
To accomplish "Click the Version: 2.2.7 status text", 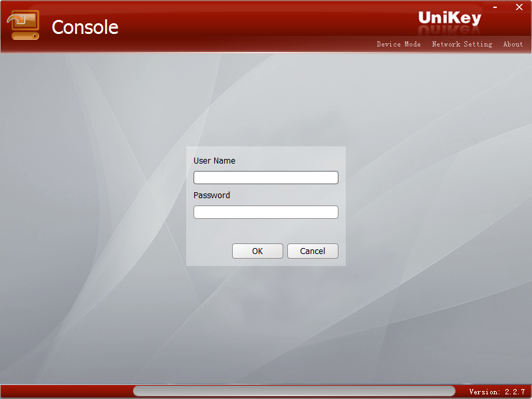I will pyautogui.click(x=497, y=392).
